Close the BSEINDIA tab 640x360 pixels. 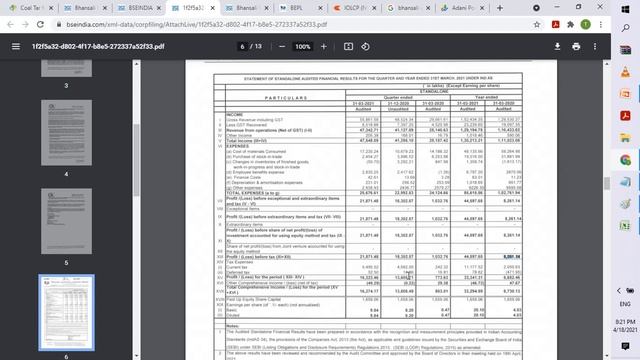pyautogui.click(x=159, y=8)
